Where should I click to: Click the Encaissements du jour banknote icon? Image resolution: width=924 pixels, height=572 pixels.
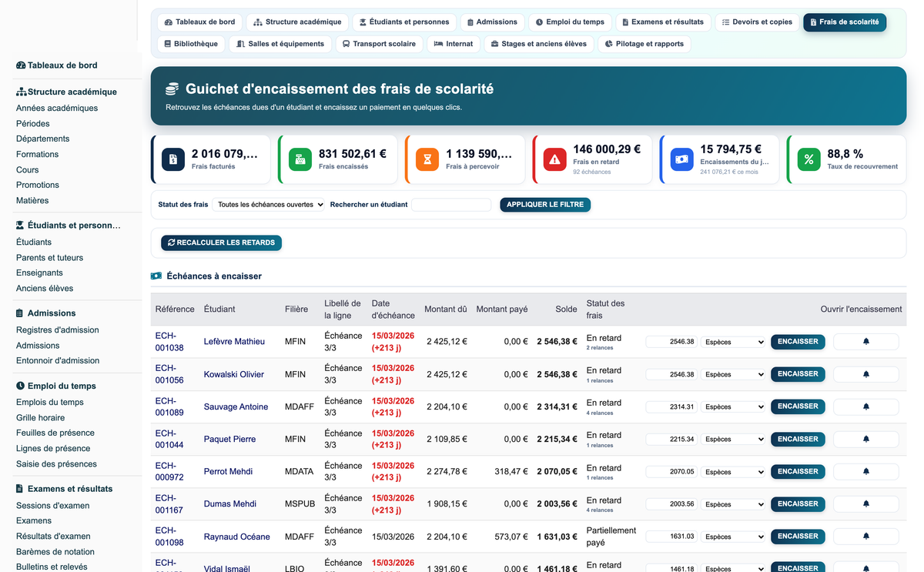tap(681, 159)
